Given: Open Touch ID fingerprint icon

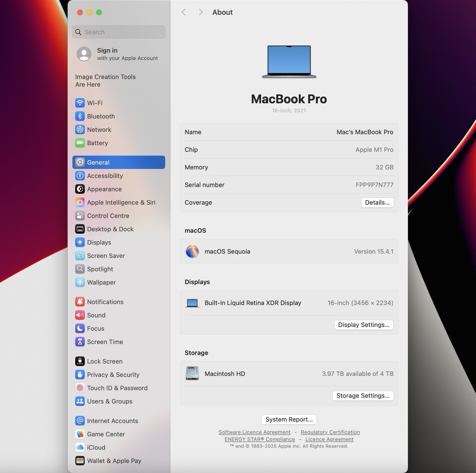Looking at the screenshot, I should click(80, 388).
